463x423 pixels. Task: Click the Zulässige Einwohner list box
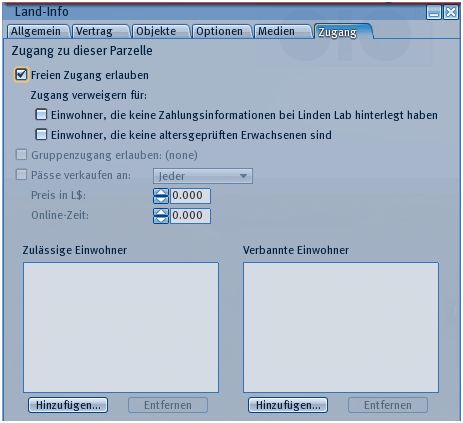pyautogui.click(x=121, y=327)
